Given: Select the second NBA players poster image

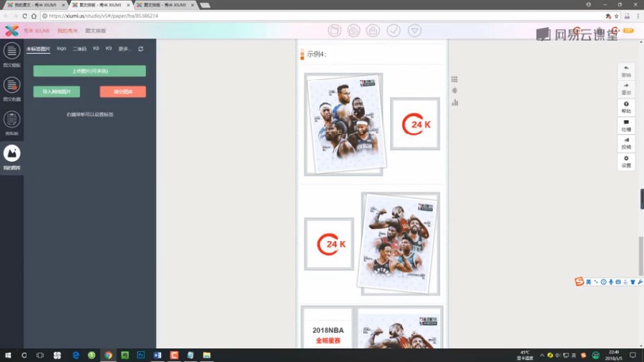Looking at the screenshot, I should pyautogui.click(x=399, y=244).
